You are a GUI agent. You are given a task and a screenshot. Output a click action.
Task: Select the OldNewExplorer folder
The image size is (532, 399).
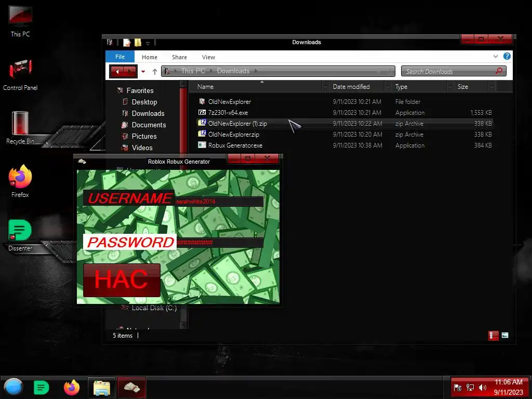pyautogui.click(x=229, y=101)
